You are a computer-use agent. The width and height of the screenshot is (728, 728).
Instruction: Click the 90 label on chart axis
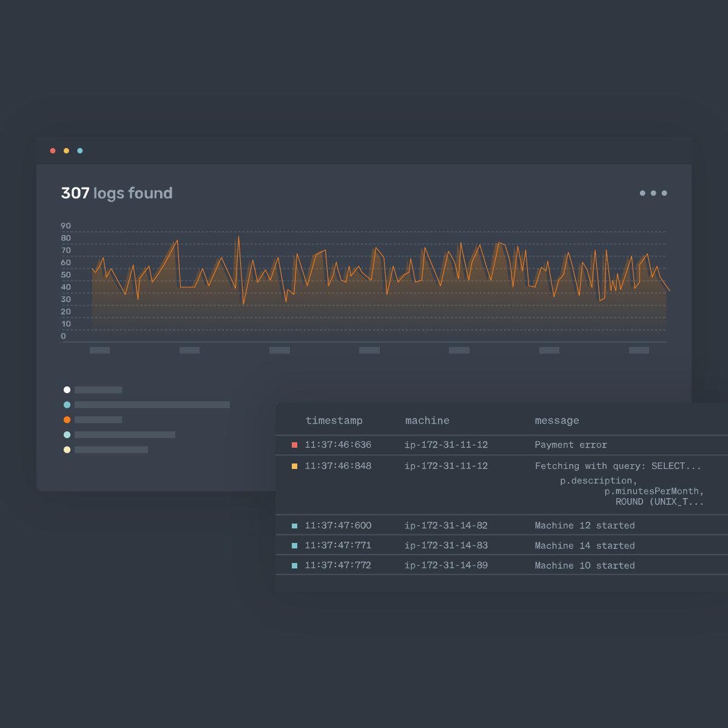(x=66, y=226)
